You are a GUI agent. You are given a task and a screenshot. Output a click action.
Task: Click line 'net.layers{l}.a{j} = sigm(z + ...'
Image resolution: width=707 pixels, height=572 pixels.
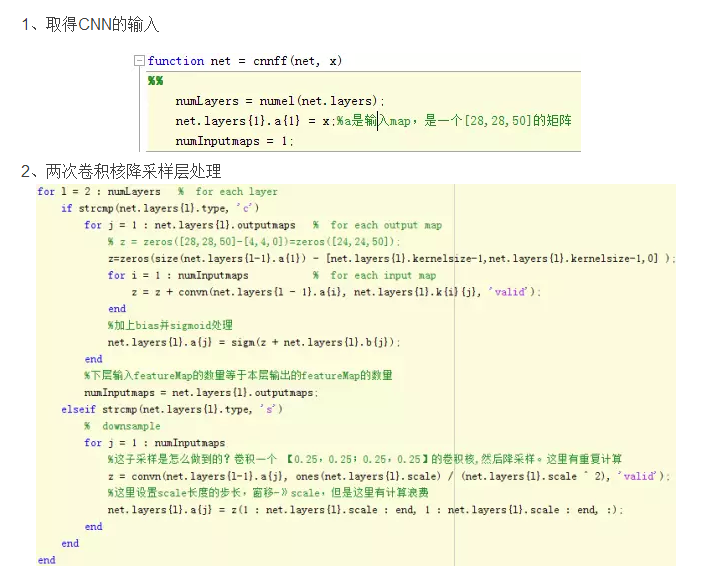[254, 343]
